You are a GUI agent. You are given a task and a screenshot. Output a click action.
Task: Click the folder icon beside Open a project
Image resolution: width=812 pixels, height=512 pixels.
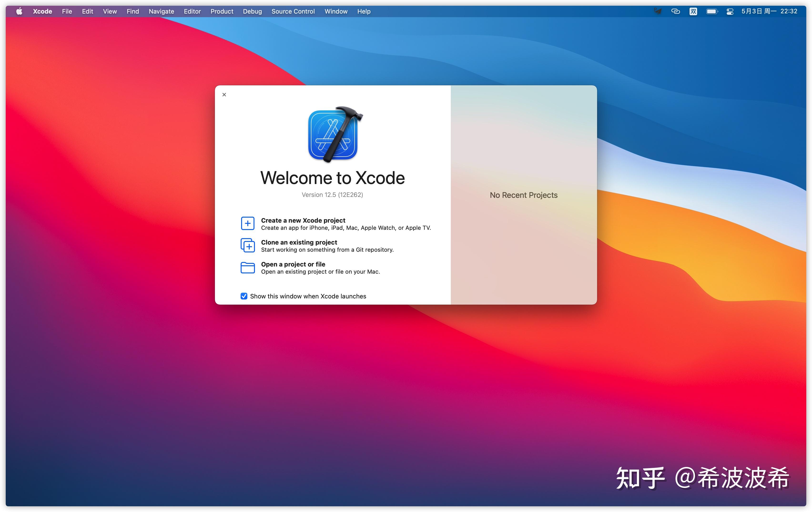tap(248, 267)
